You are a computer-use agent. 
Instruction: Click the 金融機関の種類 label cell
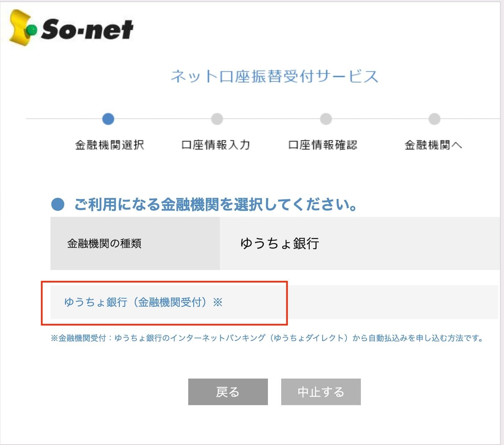104,243
